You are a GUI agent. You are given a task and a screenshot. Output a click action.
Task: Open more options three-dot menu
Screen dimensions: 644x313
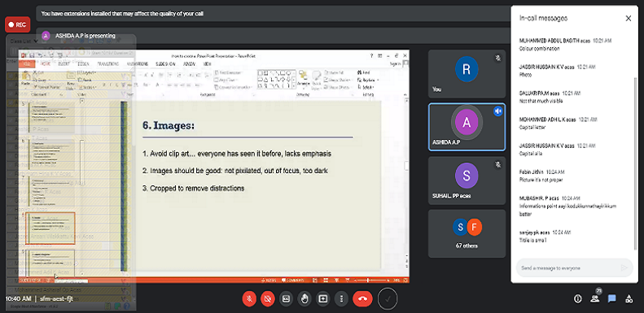tap(341, 298)
